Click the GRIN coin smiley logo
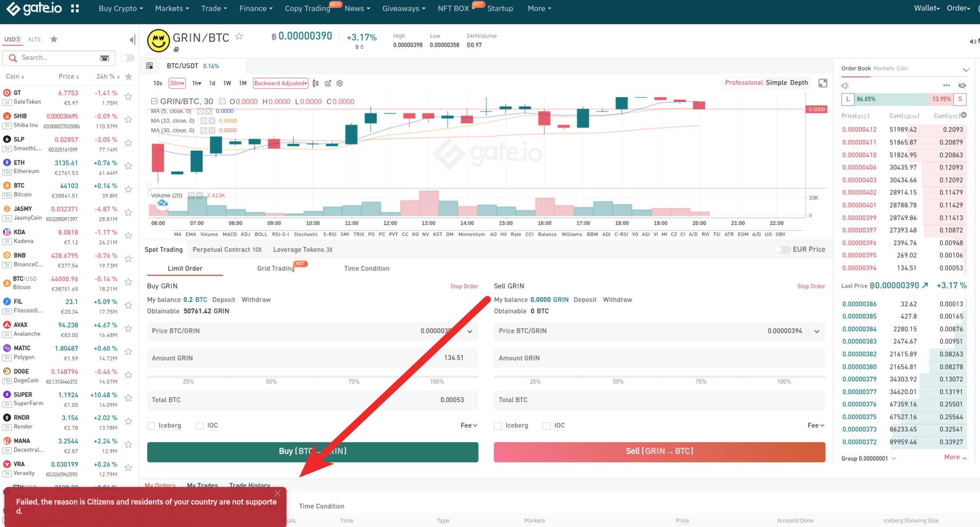This screenshot has height=527, width=980. [158, 41]
